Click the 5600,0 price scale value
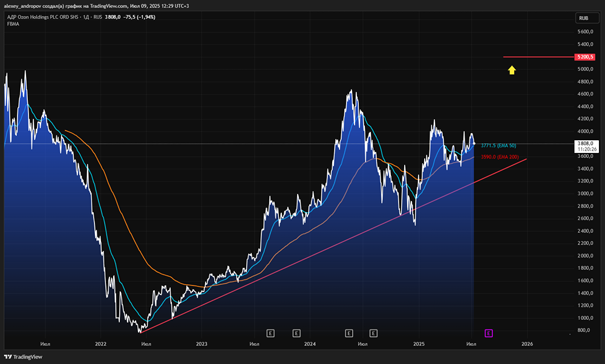This screenshot has height=364, width=605. click(x=585, y=31)
